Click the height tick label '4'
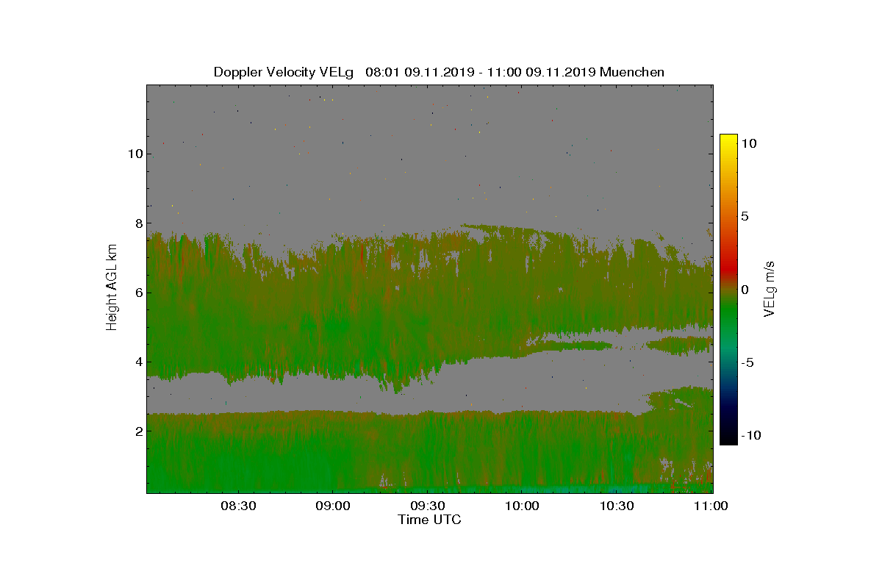 137,362
